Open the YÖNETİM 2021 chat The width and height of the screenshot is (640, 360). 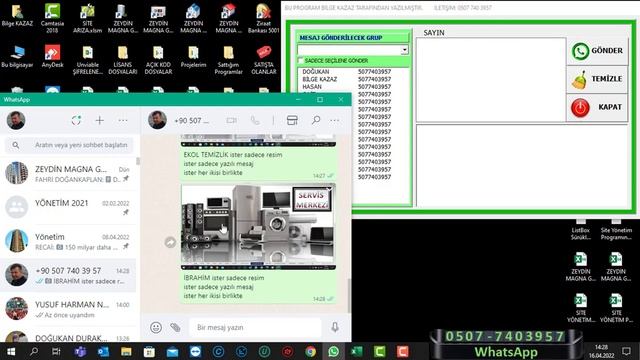pos(68,207)
